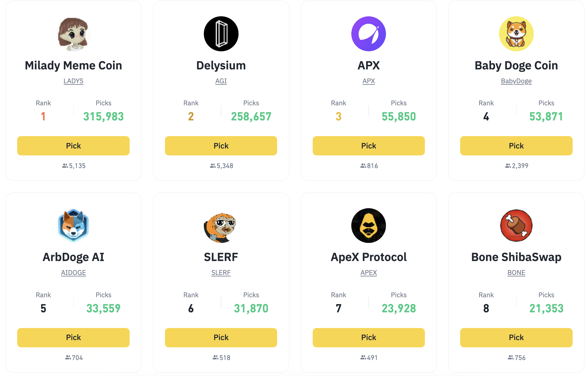Click the APEX ticker link
The height and width of the screenshot is (376, 588).
[x=368, y=273]
